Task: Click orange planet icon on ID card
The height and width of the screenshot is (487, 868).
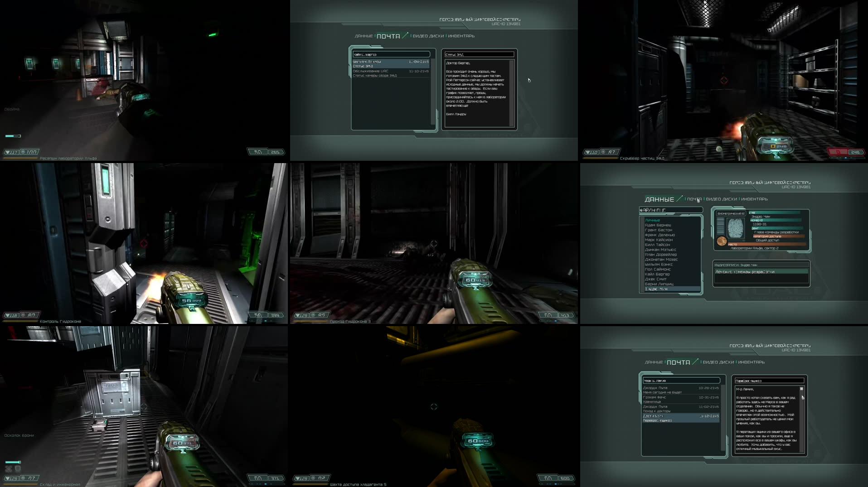Action: click(x=722, y=241)
